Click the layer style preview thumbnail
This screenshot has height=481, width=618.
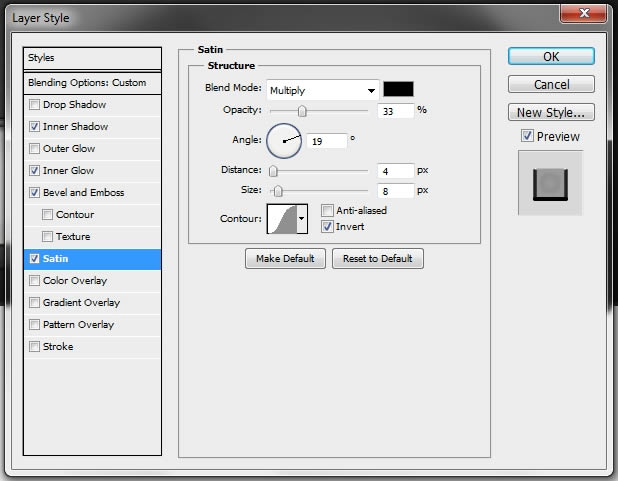click(x=550, y=183)
